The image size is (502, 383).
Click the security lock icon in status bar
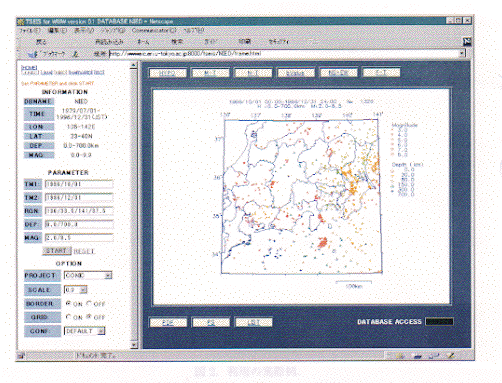tap(21, 356)
